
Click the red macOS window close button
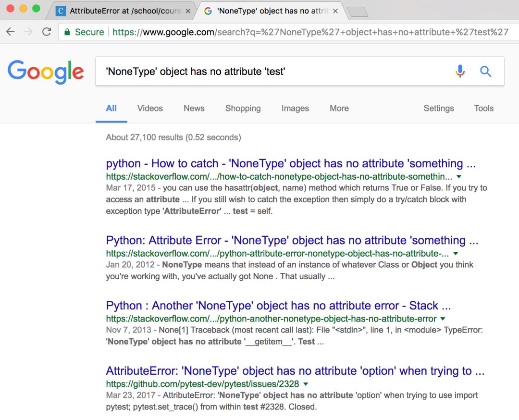pos(10,8)
